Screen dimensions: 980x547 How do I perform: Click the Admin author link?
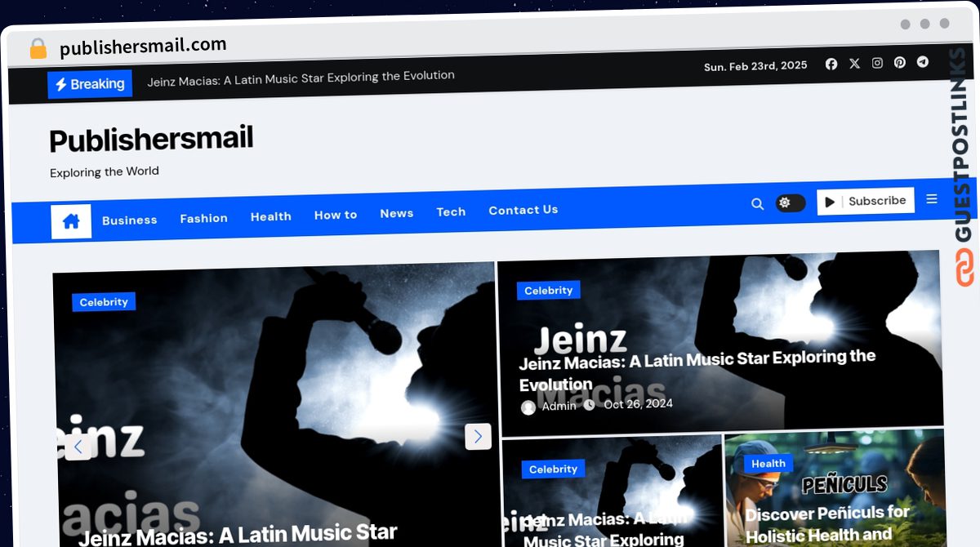pyautogui.click(x=559, y=406)
